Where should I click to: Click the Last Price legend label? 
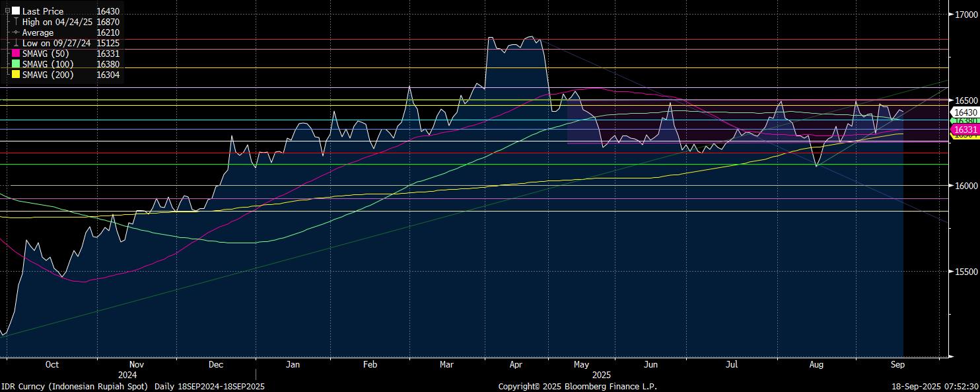pos(43,11)
